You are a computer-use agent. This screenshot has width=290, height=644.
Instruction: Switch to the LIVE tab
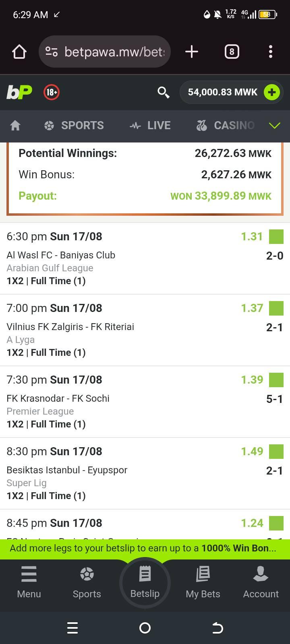point(150,126)
